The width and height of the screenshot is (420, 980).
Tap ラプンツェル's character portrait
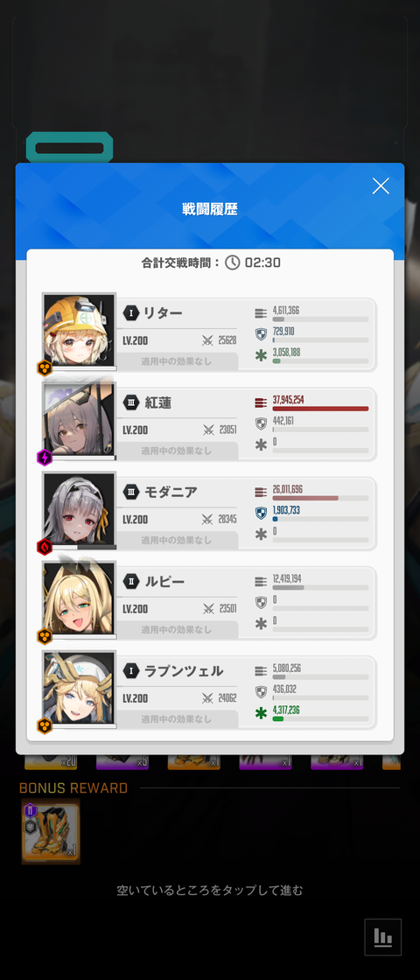(80, 689)
